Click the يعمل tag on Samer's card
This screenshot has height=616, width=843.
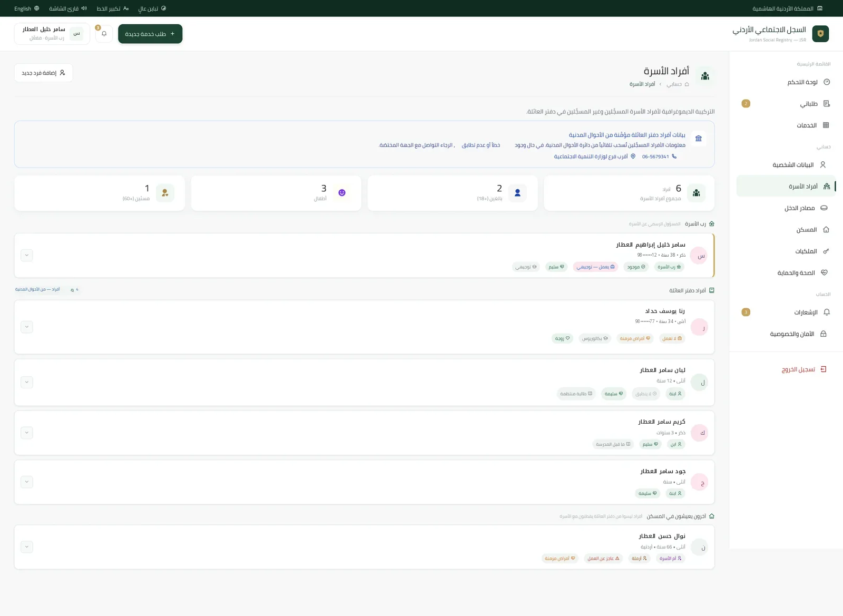(x=596, y=267)
